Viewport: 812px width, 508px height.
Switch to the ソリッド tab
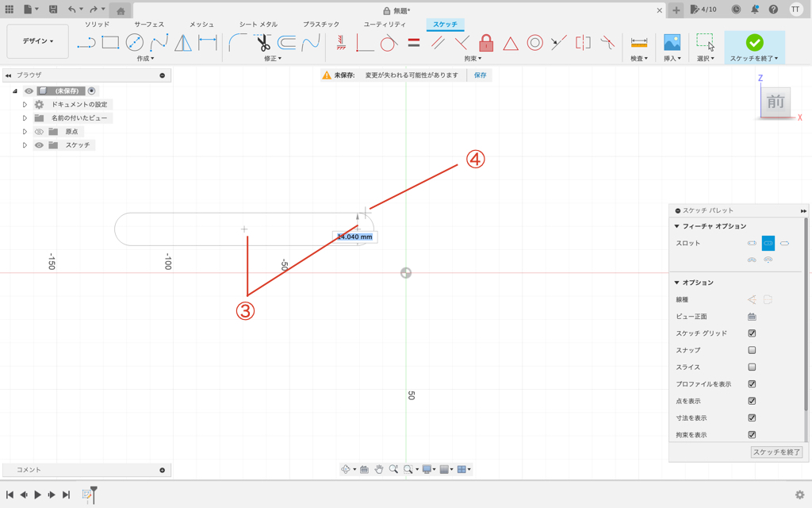coord(97,25)
